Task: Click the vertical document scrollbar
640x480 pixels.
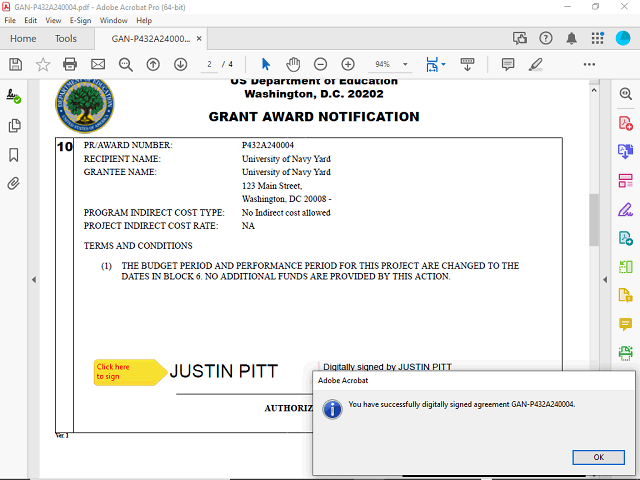Action: pyautogui.click(x=593, y=220)
